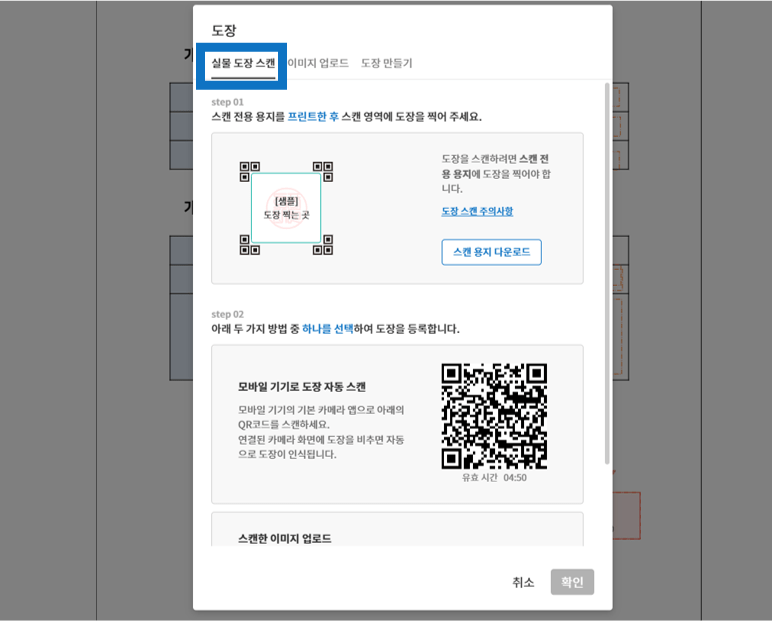Click the step 01 label
The height and width of the screenshot is (621, 772).
click(227, 102)
